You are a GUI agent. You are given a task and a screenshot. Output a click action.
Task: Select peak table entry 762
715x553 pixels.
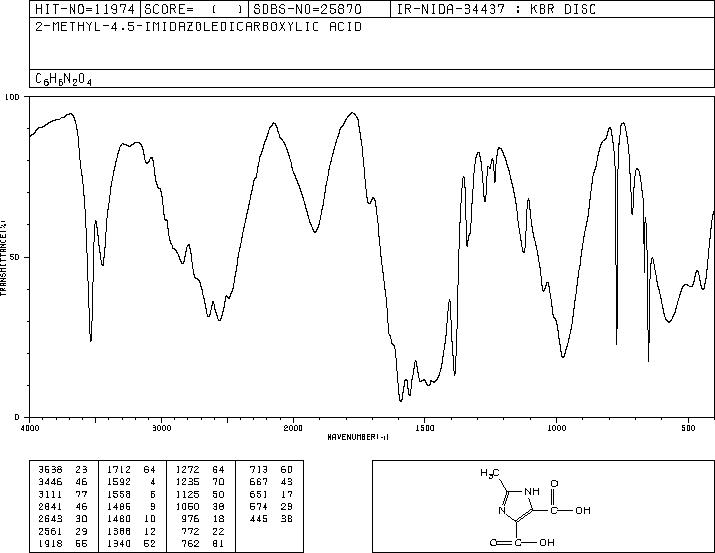[x=191, y=544]
